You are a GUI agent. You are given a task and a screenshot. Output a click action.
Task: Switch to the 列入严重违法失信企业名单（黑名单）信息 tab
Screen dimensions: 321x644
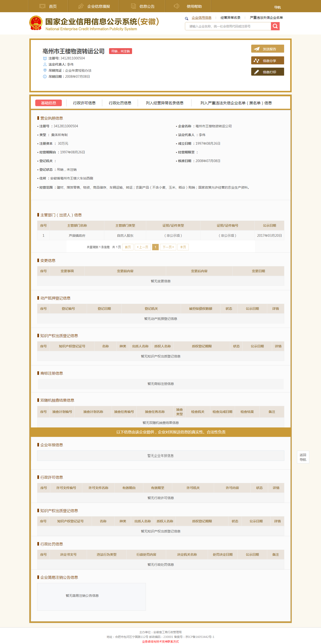(236, 103)
